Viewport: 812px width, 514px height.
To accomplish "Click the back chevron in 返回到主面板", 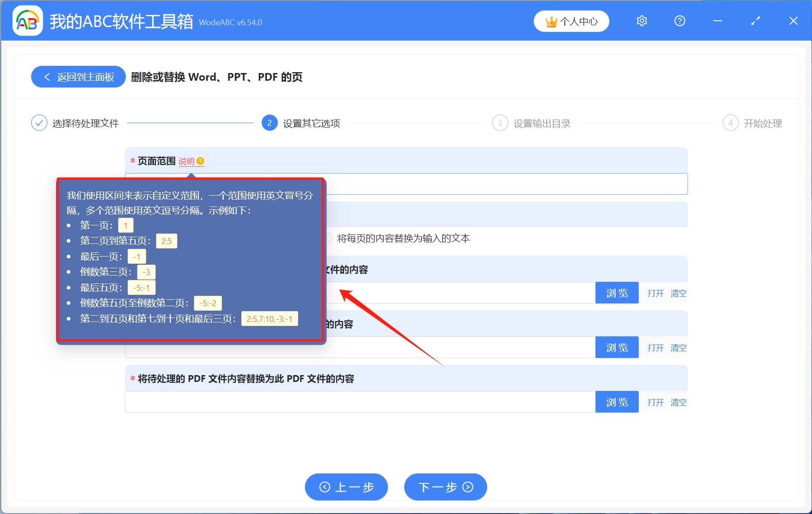I will coord(47,77).
